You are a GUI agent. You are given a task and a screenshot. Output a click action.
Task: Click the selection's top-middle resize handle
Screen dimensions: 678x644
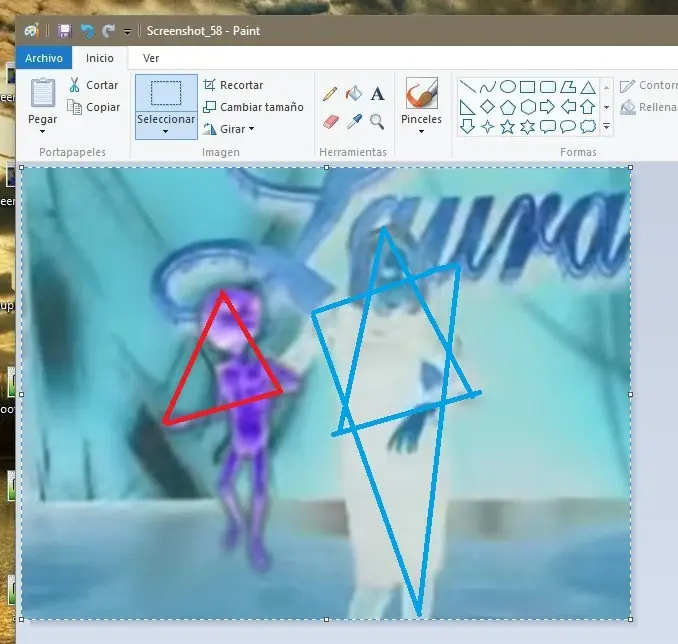326,167
